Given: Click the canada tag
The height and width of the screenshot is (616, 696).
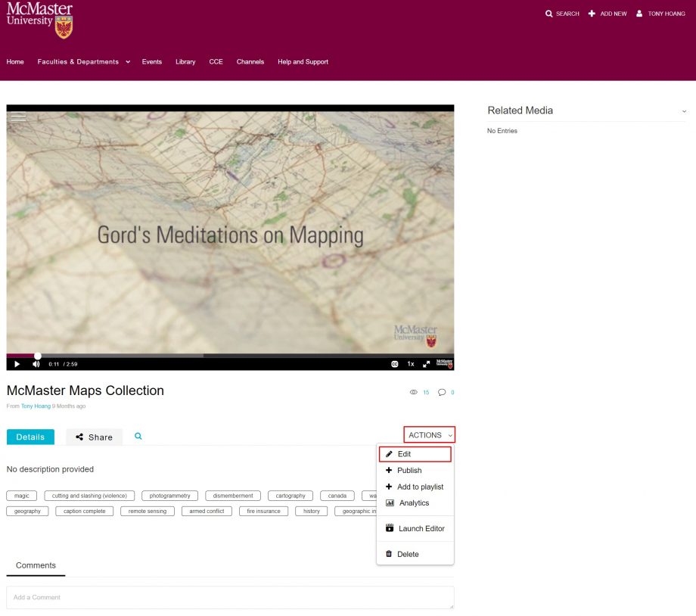Looking at the screenshot, I should pos(337,496).
